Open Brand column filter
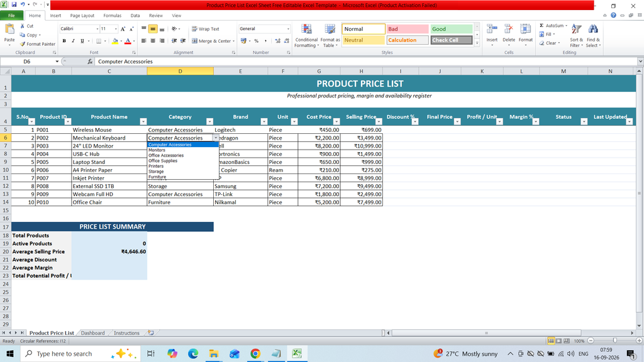 point(264,121)
